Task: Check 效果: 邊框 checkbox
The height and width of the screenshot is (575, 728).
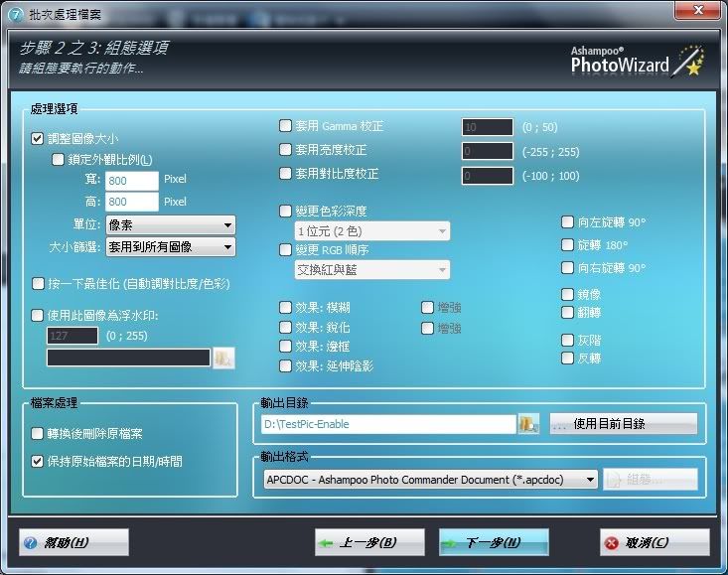Action: [285, 347]
